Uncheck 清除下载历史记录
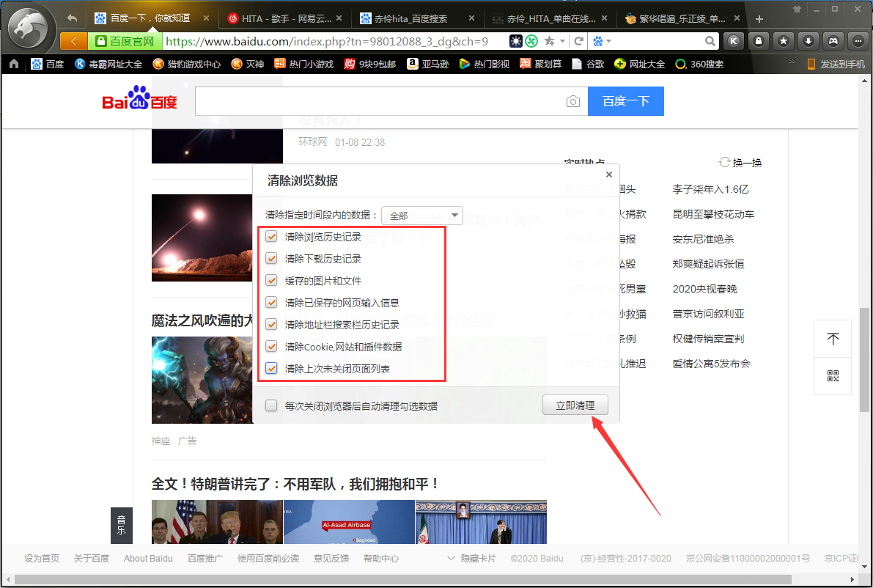The height and width of the screenshot is (588, 873). pyautogui.click(x=272, y=258)
